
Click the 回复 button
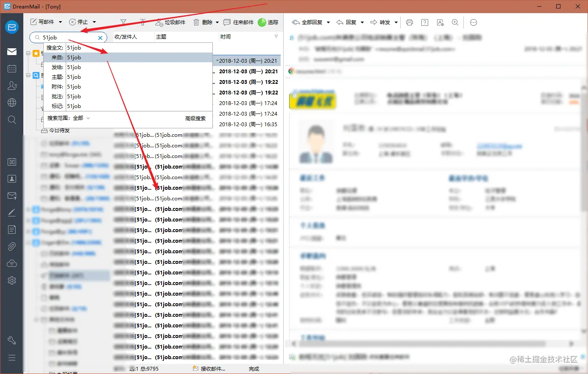(346, 22)
